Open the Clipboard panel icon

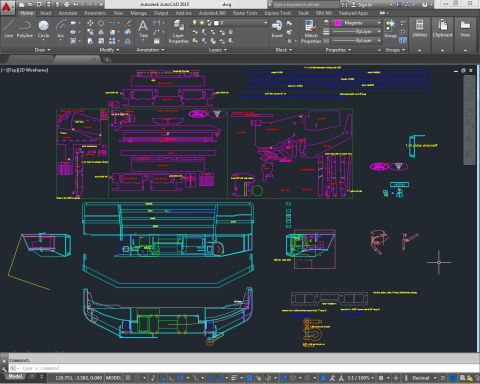click(x=442, y=28)
